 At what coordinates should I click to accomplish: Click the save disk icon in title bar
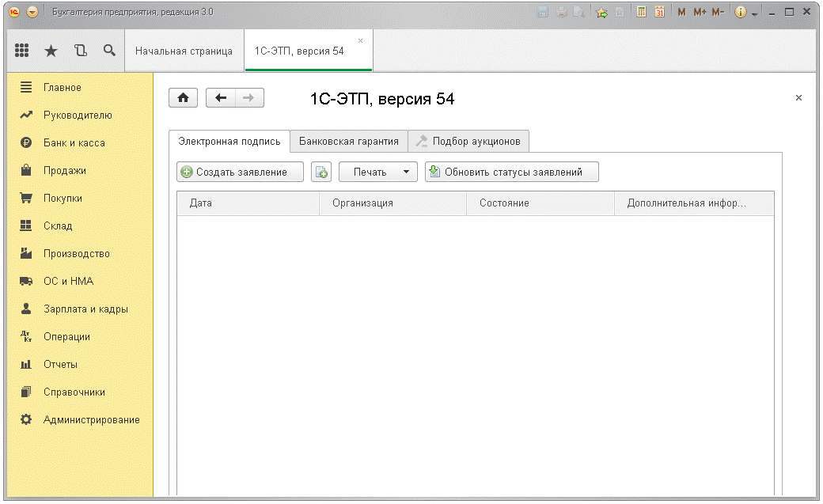tap(543, 12)
